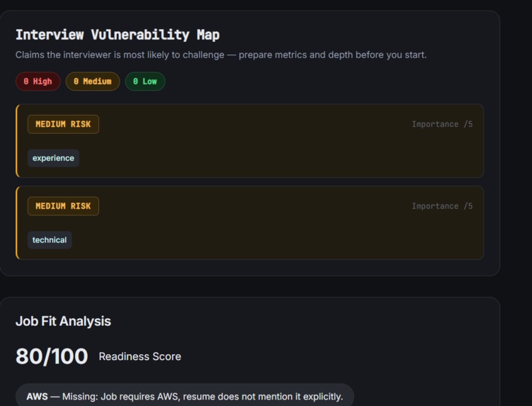Click 'Importance /5' in the experience card

[x=442, y=124]
